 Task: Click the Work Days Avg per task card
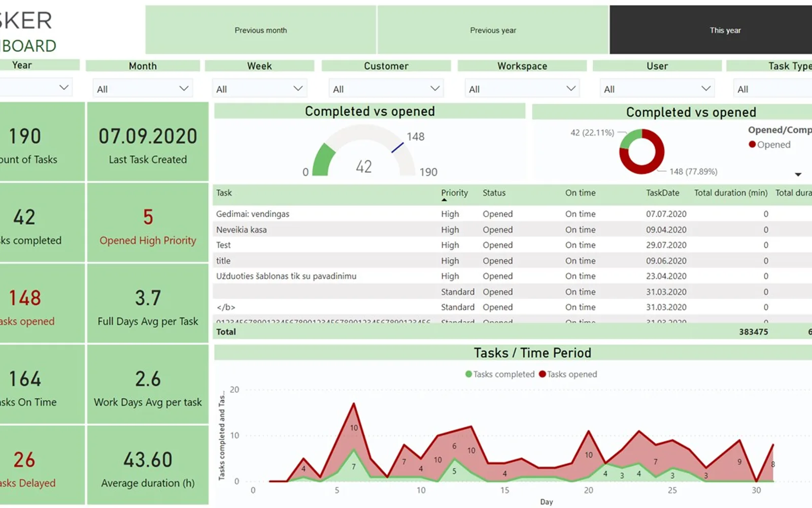point(148,384)
